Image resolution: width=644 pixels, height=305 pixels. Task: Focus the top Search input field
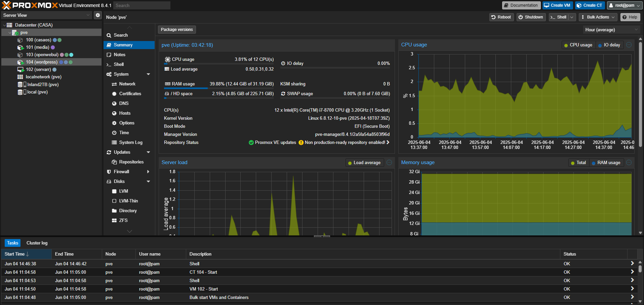[x=142, y=5]
